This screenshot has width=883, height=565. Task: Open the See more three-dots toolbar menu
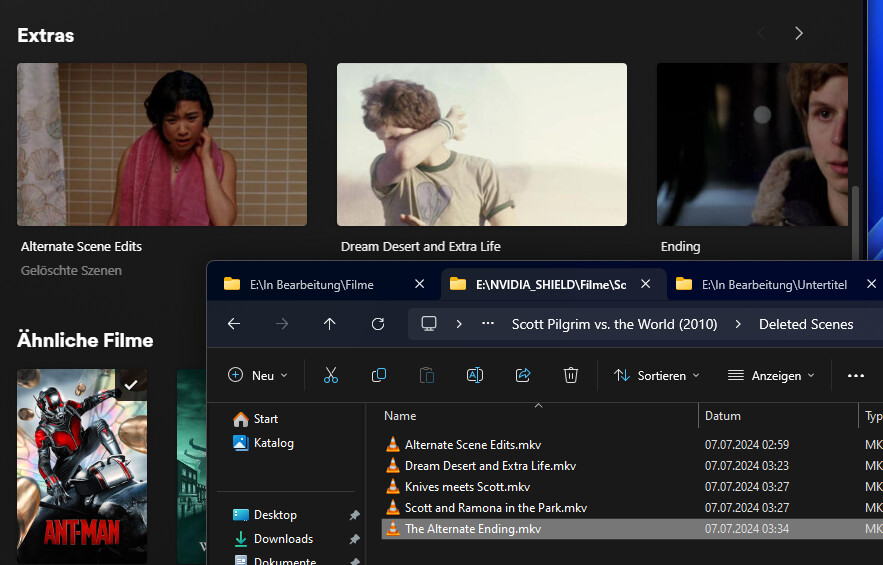pos(855,376)
